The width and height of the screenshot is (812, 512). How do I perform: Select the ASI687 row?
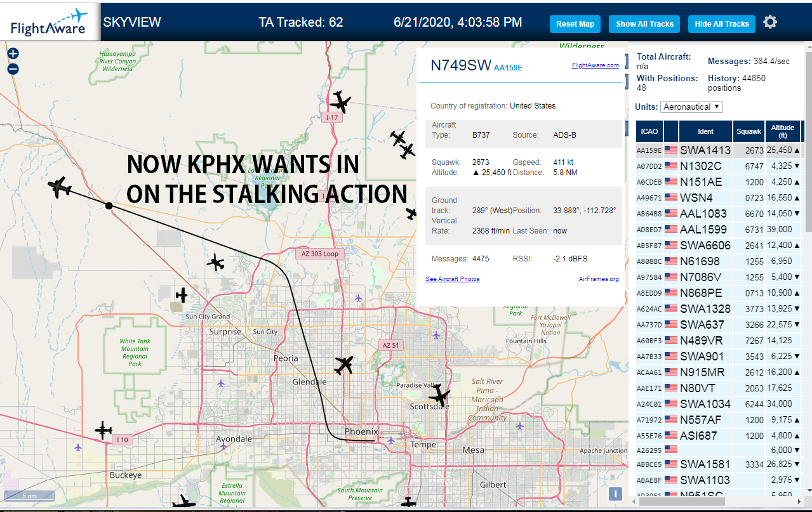point(719,436)
